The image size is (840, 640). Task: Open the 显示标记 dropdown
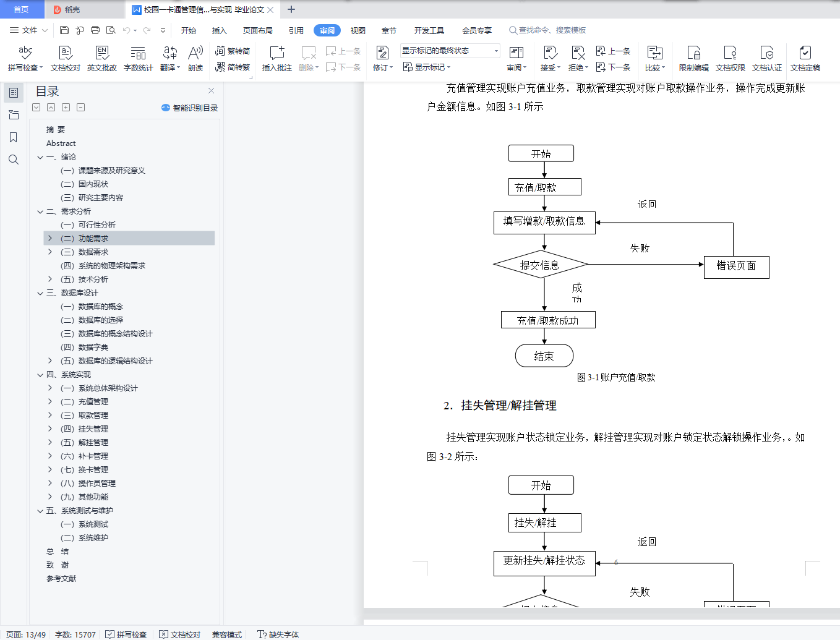coord(427,67)
